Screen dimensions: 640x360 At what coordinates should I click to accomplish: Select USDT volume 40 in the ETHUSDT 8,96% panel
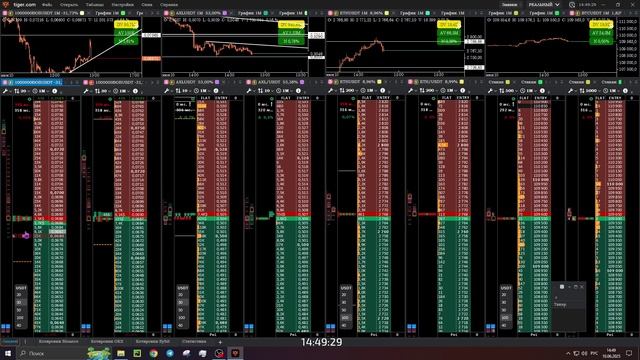pos(344,325)
